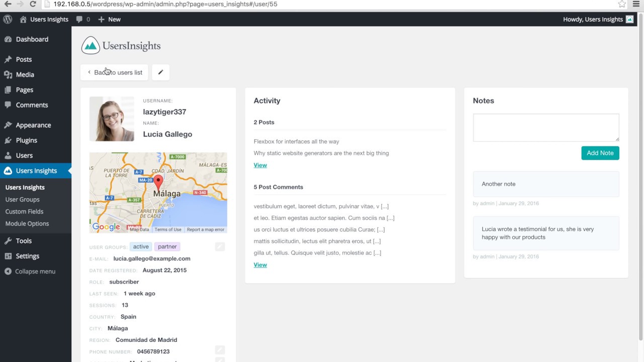This screenshot has height=362, width=644.
Task: Click comment starting 'mattis sollicitudin'
Action: pos(317,241)
